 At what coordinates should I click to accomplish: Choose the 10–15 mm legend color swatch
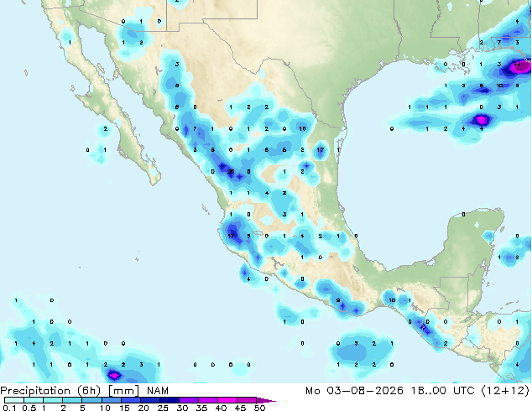pos(112,400)
